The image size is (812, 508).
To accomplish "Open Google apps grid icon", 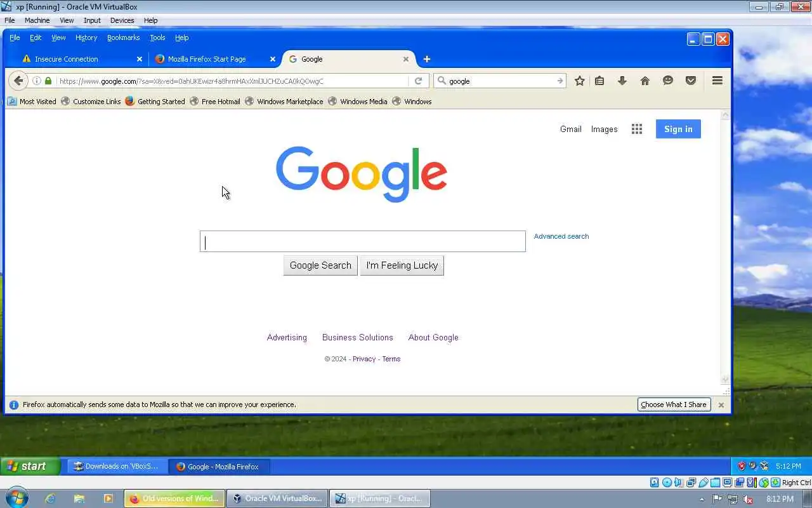I will pyautogui.click(x=637, y=129).
